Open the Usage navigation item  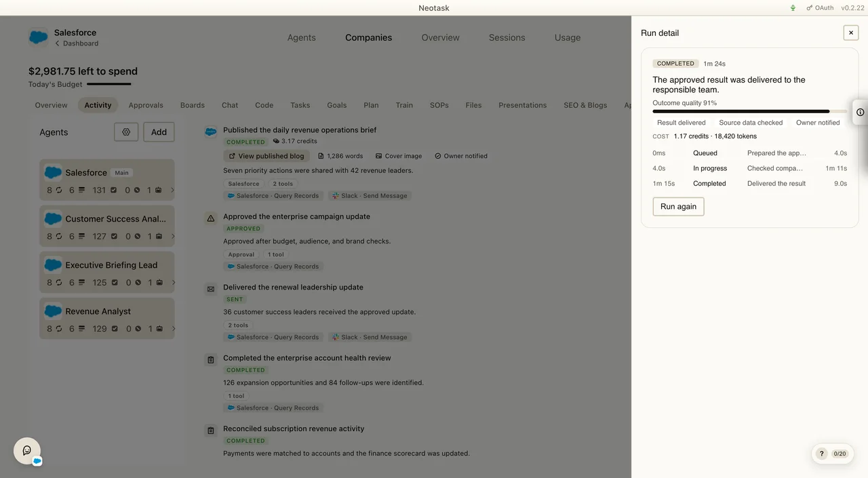(568, 38)
